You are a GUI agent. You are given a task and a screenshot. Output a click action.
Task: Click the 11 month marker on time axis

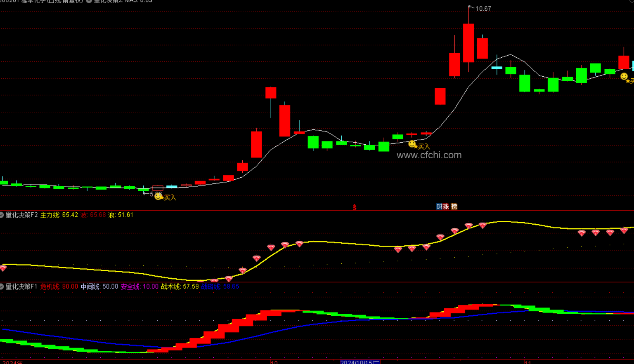click(x=528, y=362)
